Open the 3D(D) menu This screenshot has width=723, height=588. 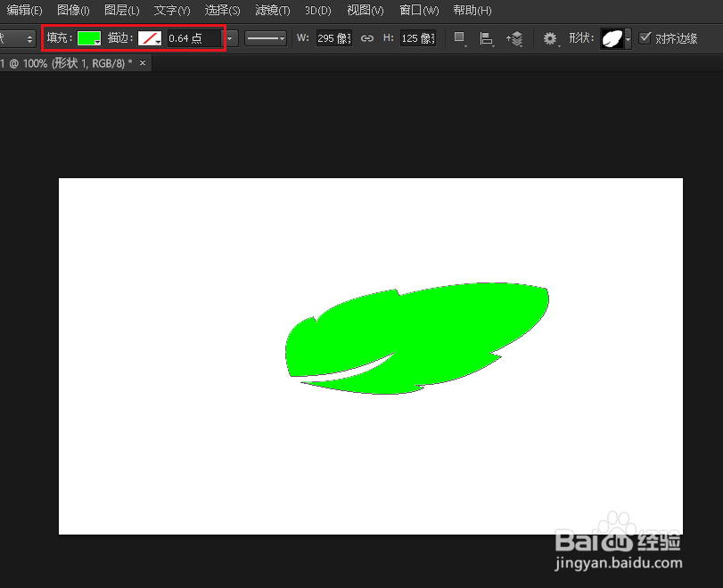coord(317,10)
